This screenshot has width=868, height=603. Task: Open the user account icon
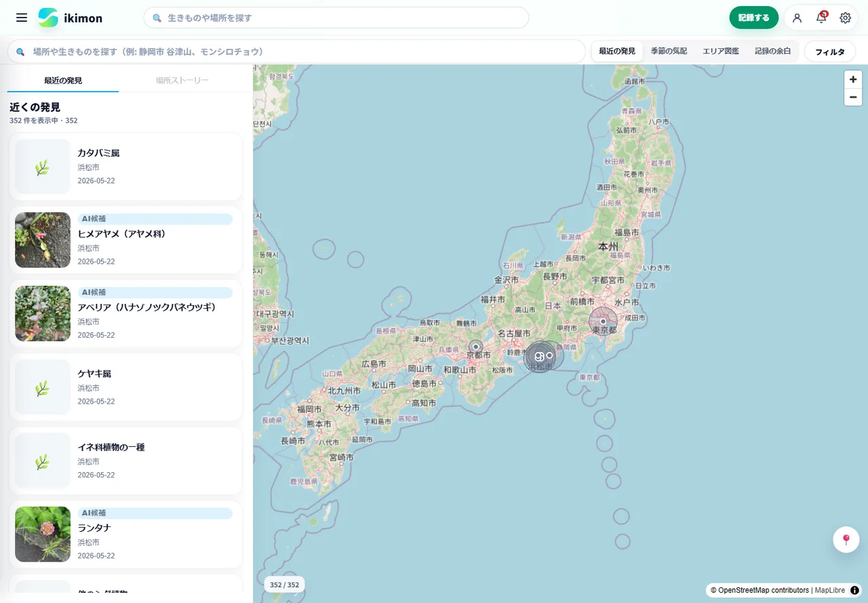[797, 18]
